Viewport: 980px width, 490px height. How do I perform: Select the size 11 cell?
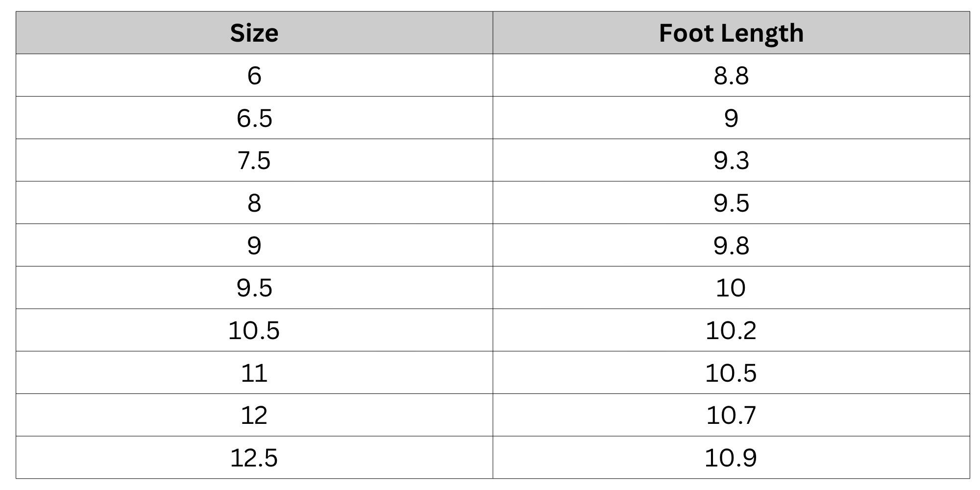pyautogui.click(x=254, y=372)
